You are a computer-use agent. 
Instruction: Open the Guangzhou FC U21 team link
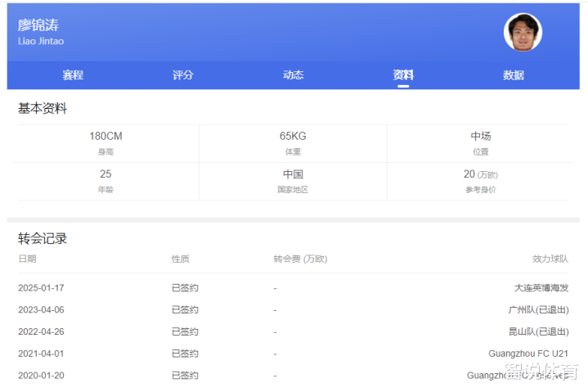point(528,354)
